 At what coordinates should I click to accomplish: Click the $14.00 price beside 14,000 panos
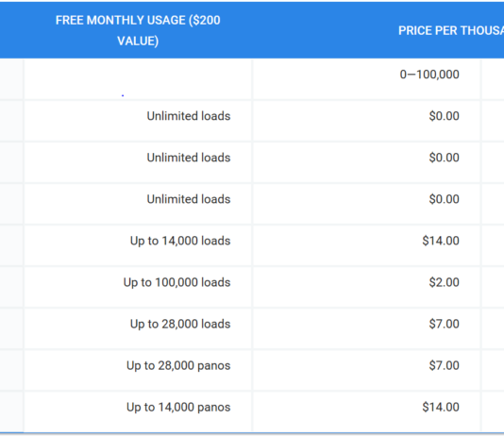[x=366, y=411]
